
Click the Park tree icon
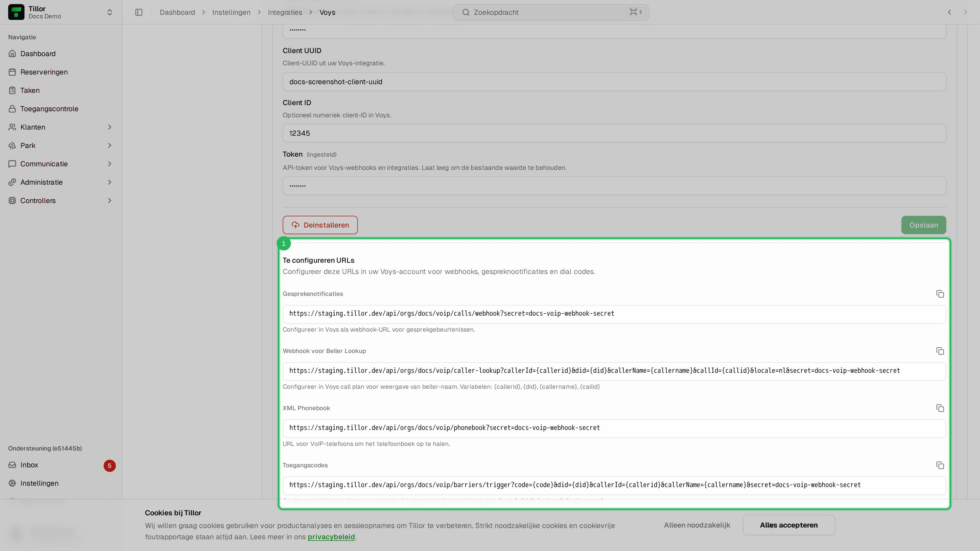pyautogui.click(x=12, y=145)
